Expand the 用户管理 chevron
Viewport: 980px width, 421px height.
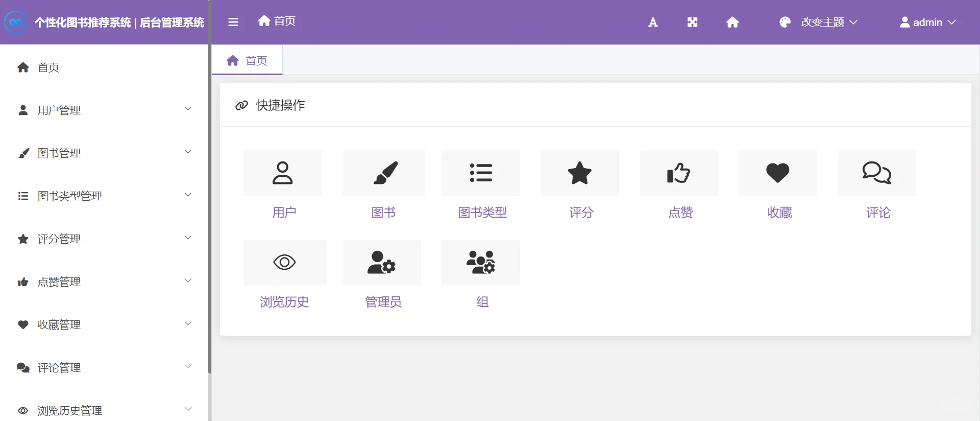(188, 109)
